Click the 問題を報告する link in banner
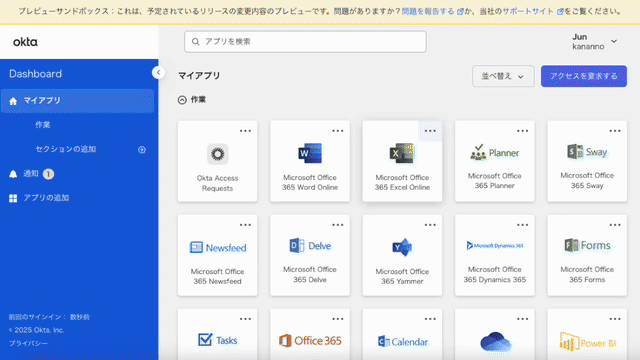The image size is (640, 360). pyautogui.click(x=428, y=11)
